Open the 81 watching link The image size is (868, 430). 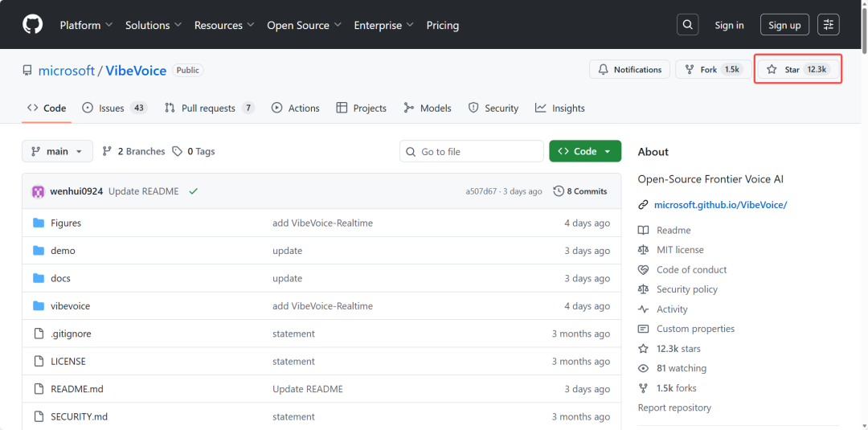click(x=682, y=369)
